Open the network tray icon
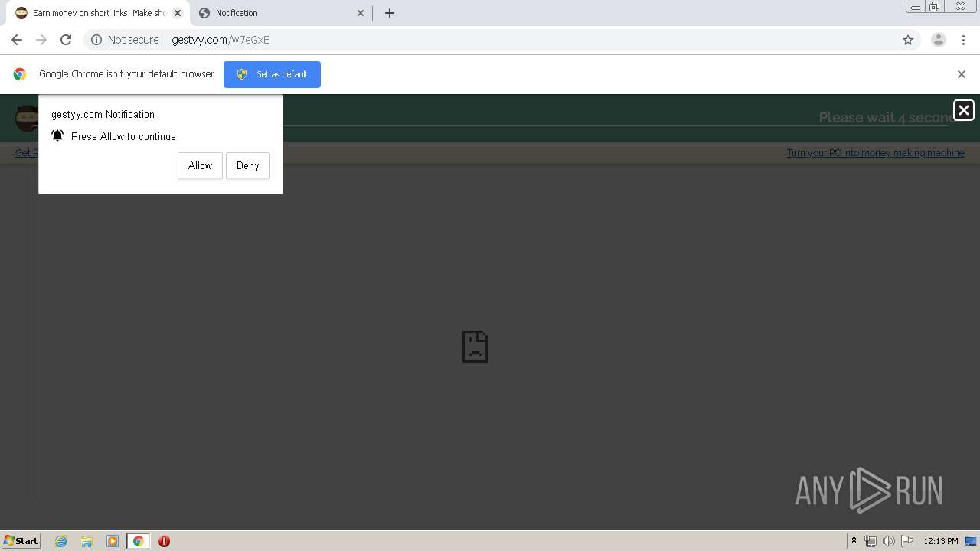The height and width of the screenshot is (551, 980). (871, 541)
